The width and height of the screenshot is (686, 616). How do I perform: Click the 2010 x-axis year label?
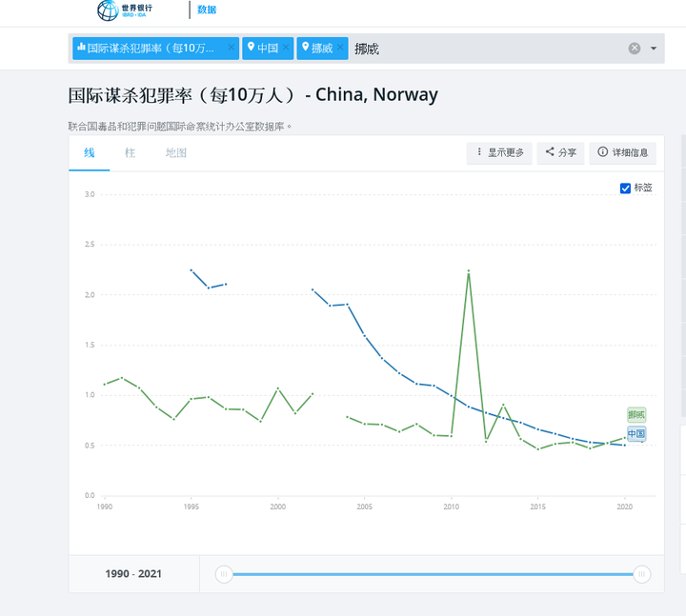[451, 507]
